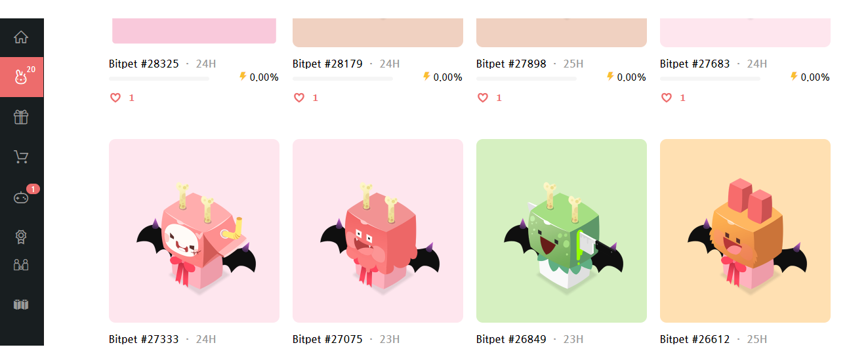868x364 pixels.
Task: Click the Bitpet #28179 title
Action: coord(327,64)
